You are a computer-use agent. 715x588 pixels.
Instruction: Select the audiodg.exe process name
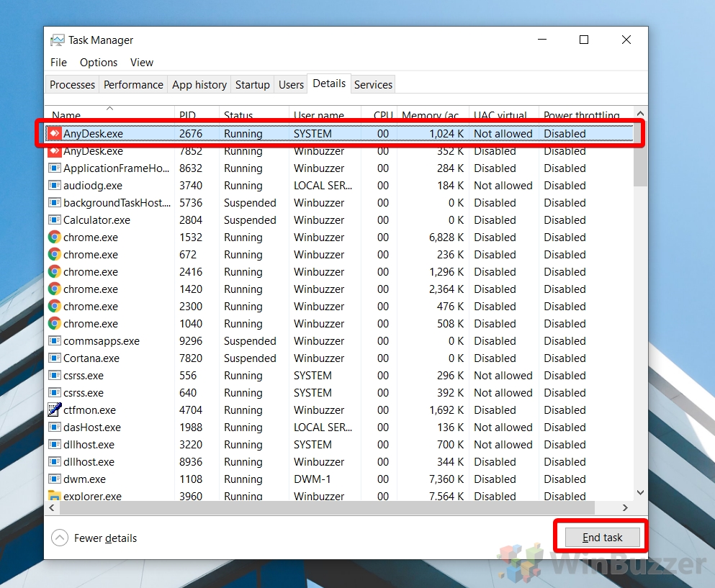[93, 186]
